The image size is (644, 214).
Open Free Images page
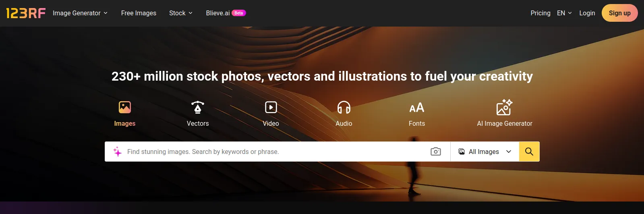coord(139,13)
